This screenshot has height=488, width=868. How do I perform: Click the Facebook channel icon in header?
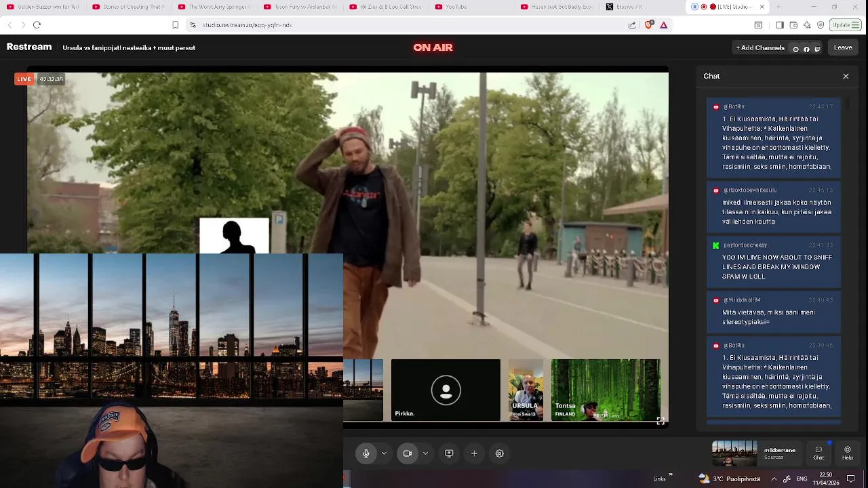pyautogui.click(x=806, y=49)
